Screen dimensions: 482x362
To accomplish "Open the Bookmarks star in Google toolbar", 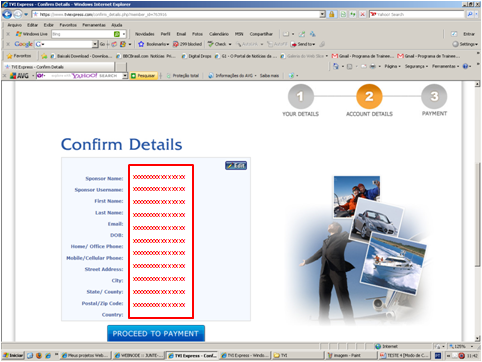I will click(141, 44).
